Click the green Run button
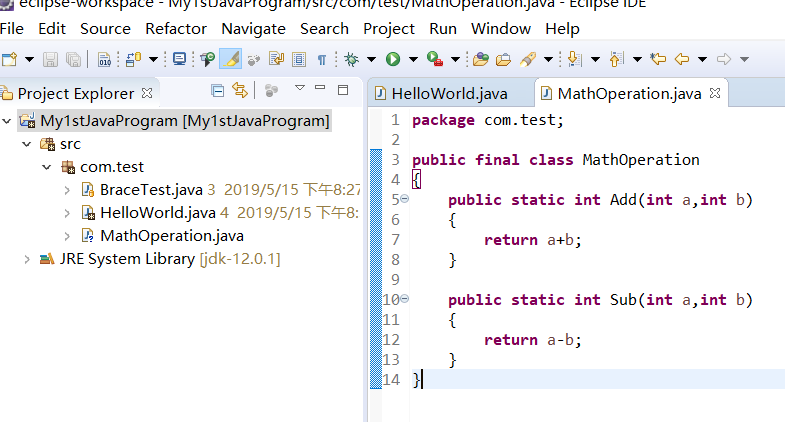 coord(393,59)
